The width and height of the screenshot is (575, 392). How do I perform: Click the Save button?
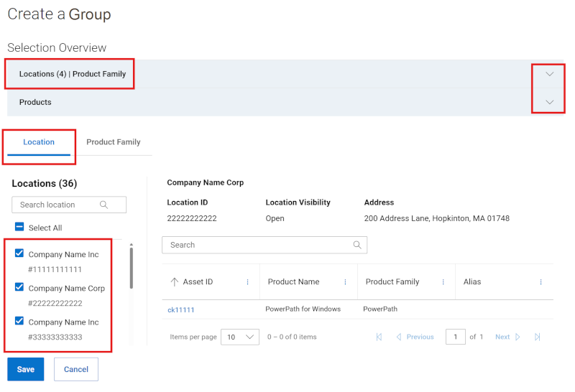point(26,369)
